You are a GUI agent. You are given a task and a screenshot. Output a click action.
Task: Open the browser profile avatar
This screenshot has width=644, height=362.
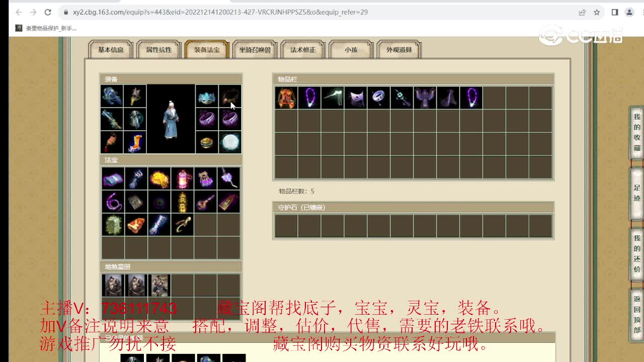pyautogui.click(x=629, y=12)
